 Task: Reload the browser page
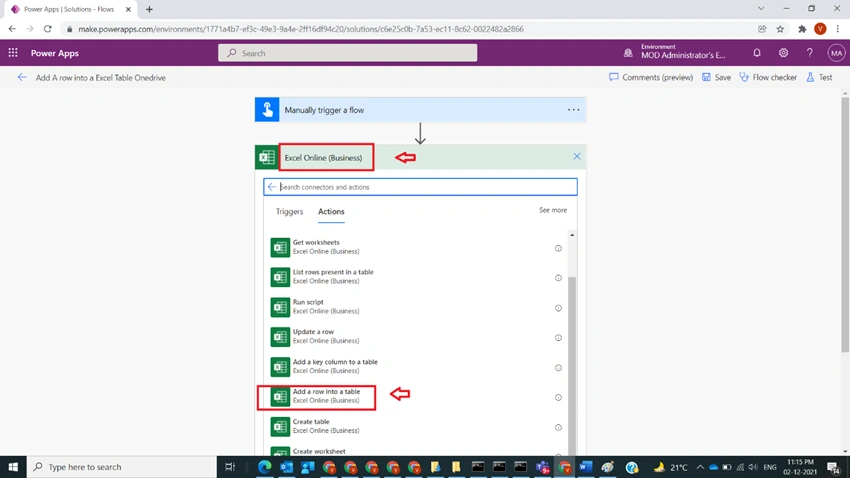[48, 29]
